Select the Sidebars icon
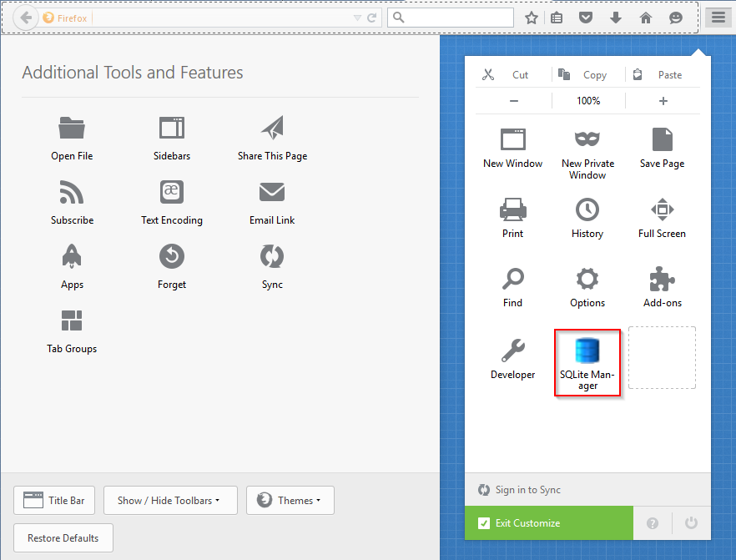The image size is (736, 560). 172,128
